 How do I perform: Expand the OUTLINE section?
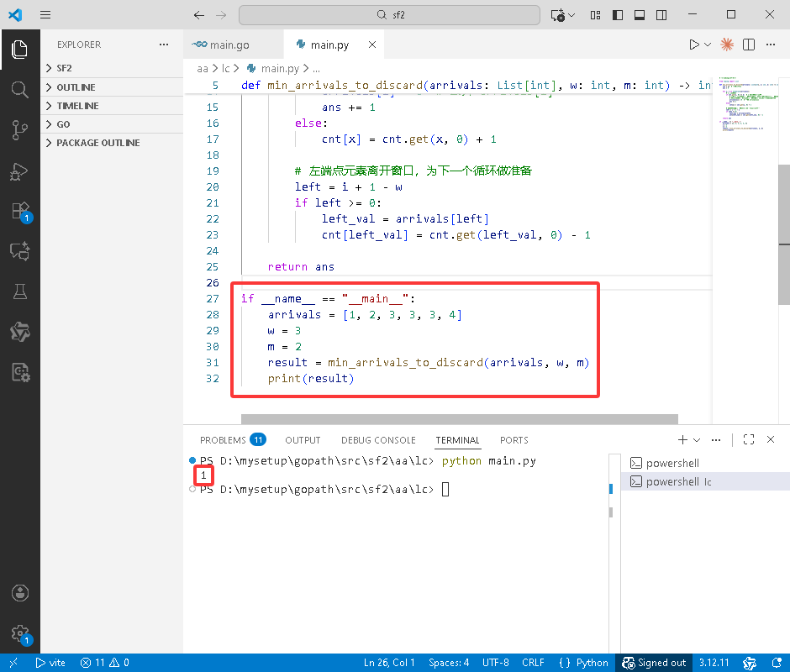click(111, 87)
